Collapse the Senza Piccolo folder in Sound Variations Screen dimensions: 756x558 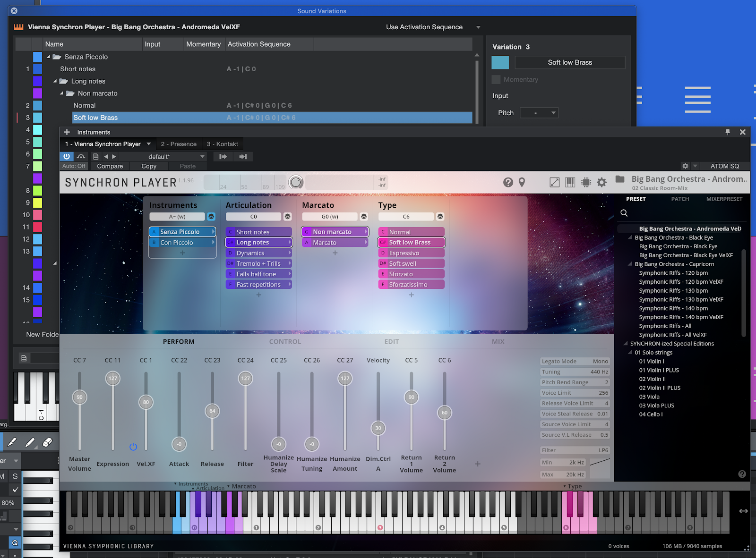tap(49, 57)
